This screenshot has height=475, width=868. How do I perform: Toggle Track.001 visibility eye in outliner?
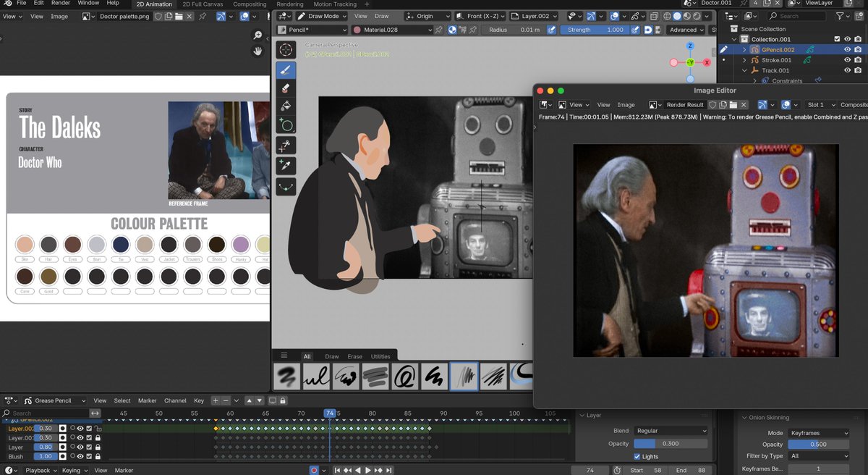(x=847, y=70)
